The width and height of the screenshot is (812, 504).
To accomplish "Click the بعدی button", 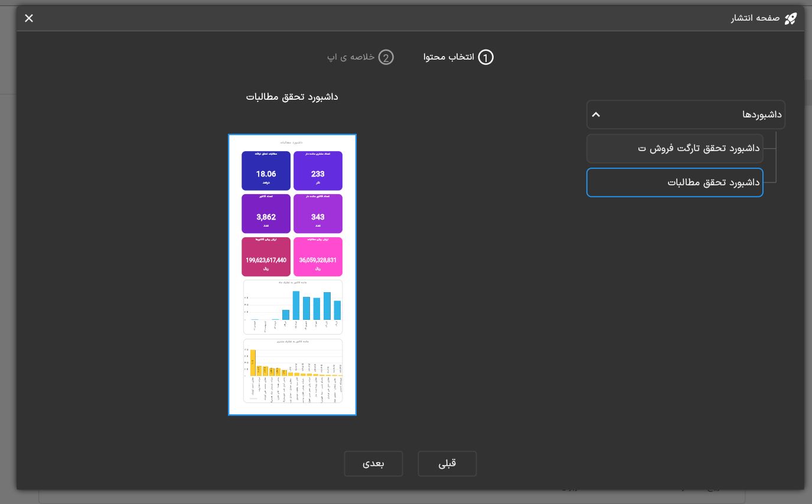I will coord(373,464).
